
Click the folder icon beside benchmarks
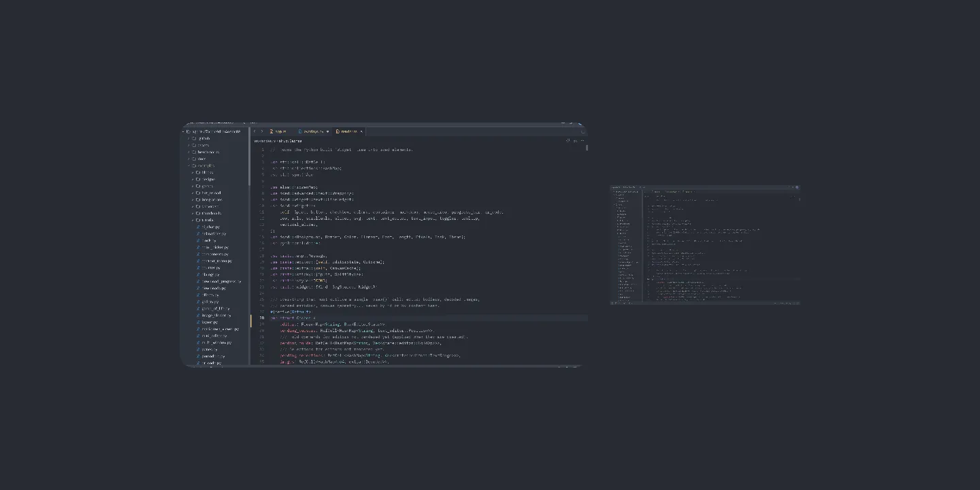click(194, 152)
